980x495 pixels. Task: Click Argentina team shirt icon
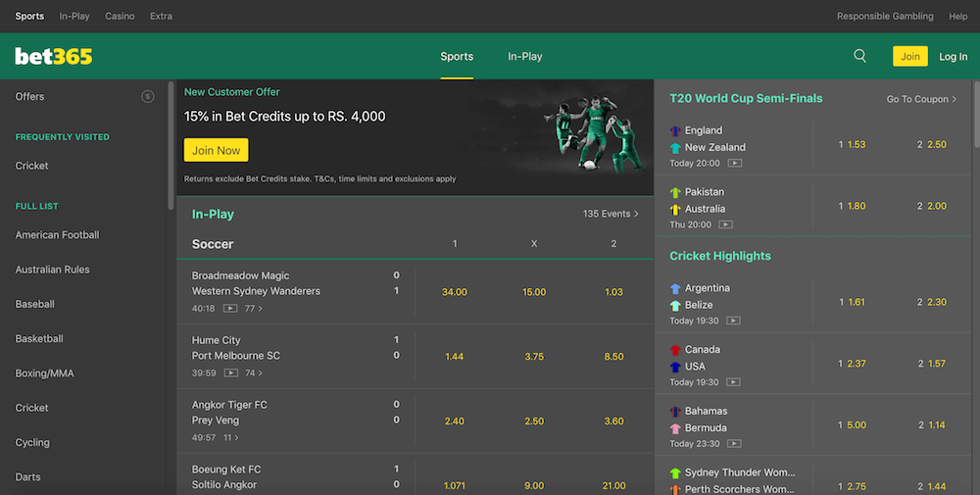pyautogui.click(x=675, y=289)
